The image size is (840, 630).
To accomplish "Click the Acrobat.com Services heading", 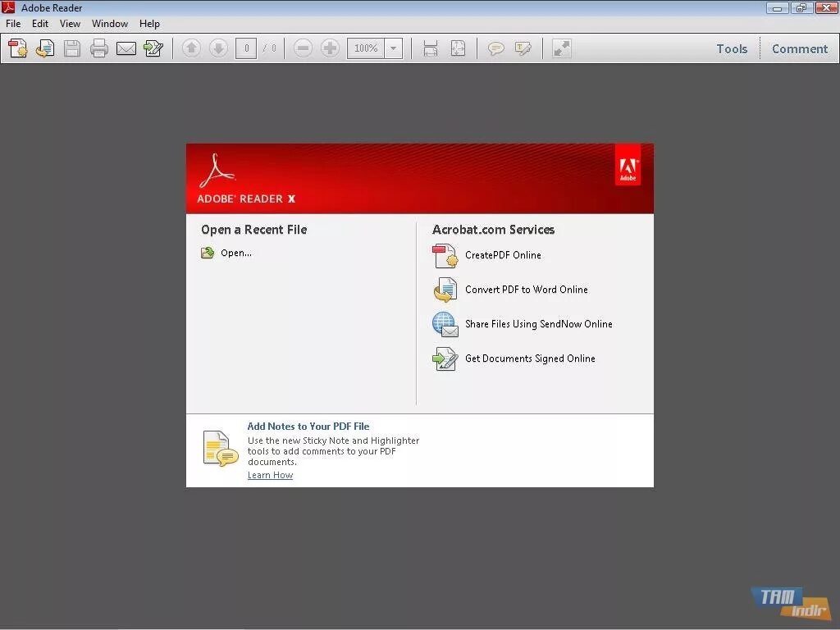I will [493, 230].
